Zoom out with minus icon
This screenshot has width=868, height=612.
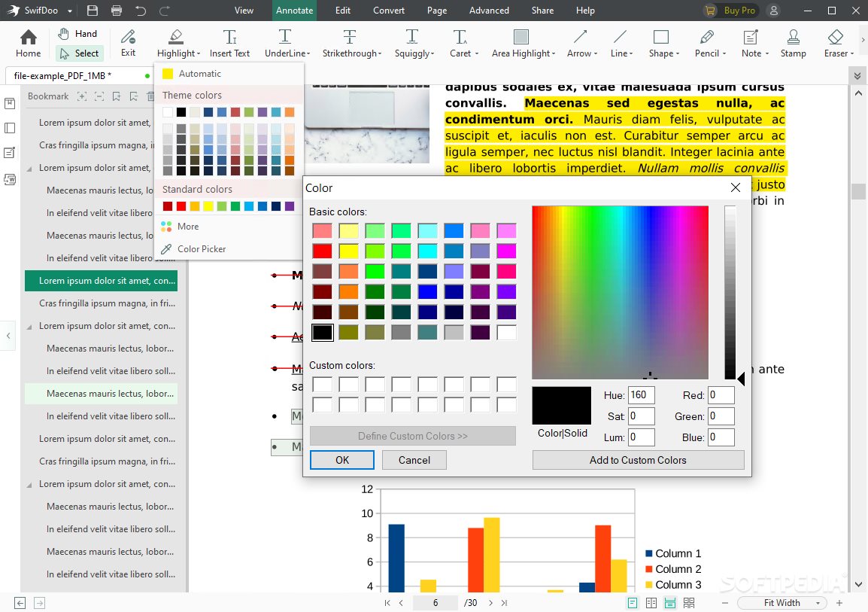tap(725, 602)
